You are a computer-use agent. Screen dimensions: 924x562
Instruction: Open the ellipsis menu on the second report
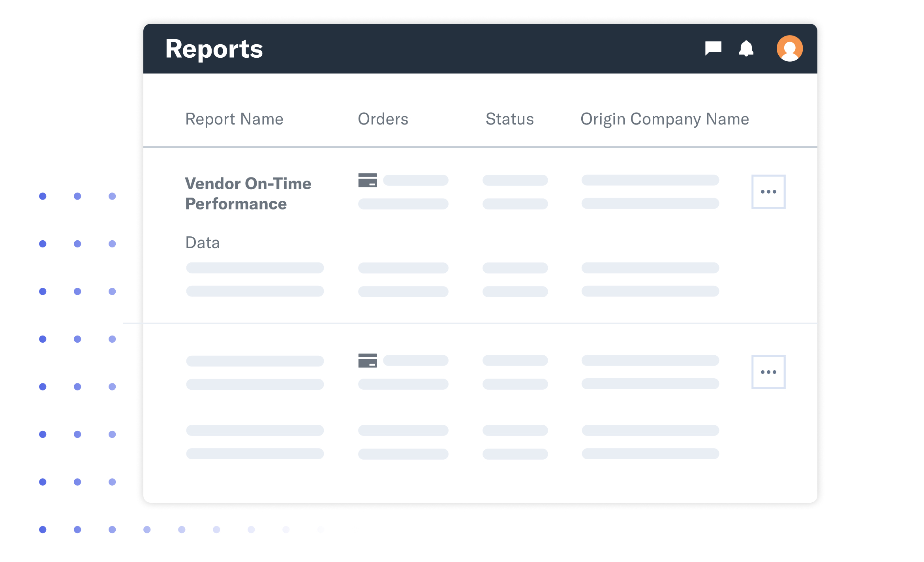coord(768,372)
